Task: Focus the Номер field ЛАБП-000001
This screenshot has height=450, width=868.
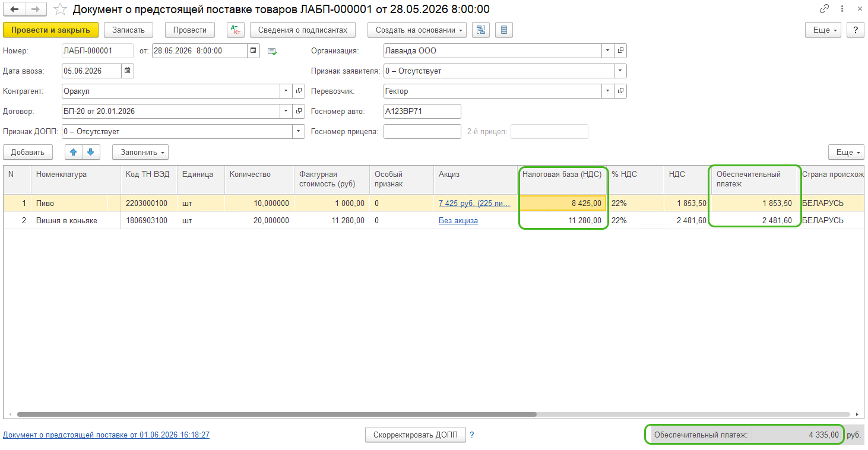Action: 97,51
